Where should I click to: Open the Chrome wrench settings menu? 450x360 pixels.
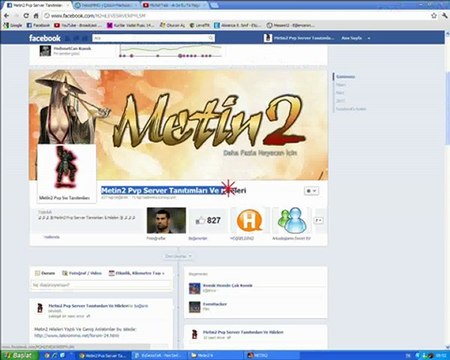point(445,16)
